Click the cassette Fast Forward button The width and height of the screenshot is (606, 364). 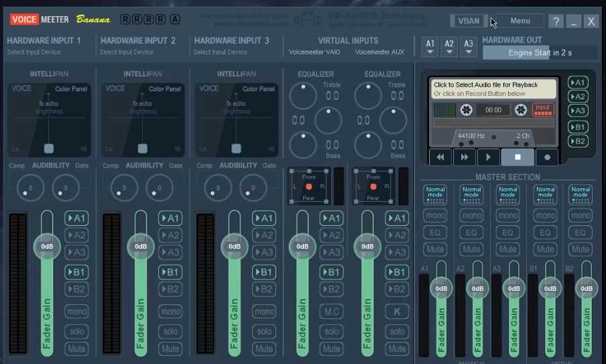pos(464,158)
